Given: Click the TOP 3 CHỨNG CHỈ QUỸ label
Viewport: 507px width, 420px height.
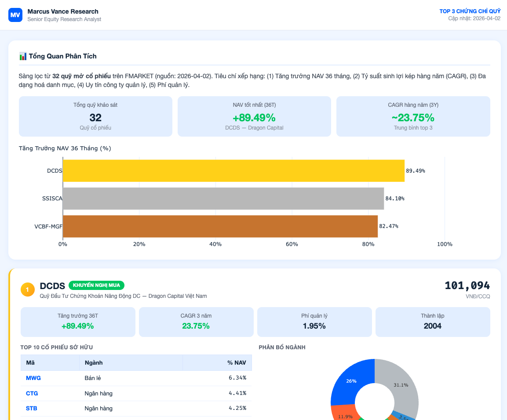Looking at the screenshot, I should click(470, 11).
